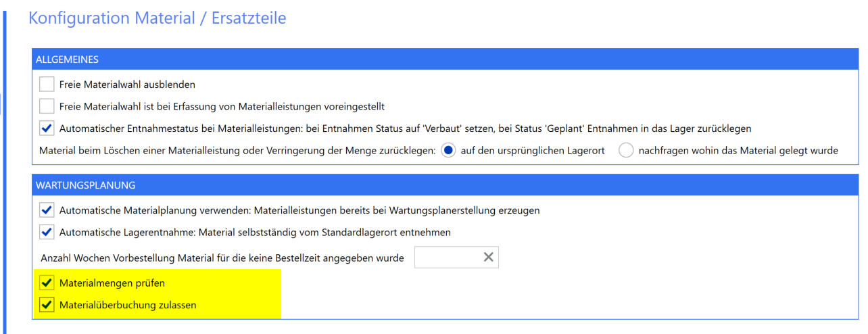Select radio 'auf den ursprünglichen Lagerort'
The height and width of the screenshot is (334, 868).
(x=448, y=150)
